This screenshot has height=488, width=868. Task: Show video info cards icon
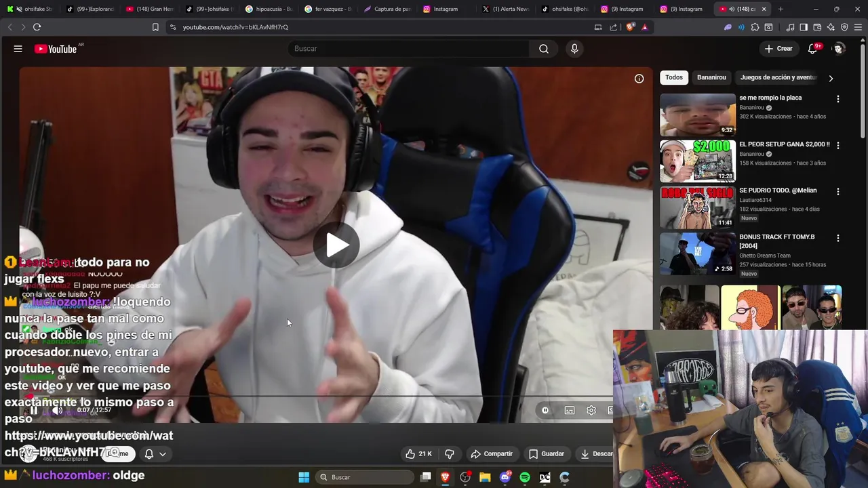pyautogui.click(x=639, y=79)
